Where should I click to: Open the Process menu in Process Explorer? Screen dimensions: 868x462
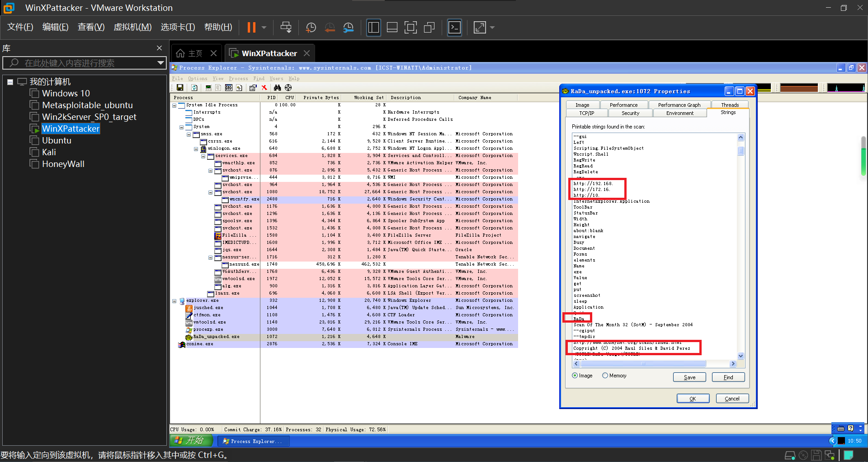[x=238, y=79]
